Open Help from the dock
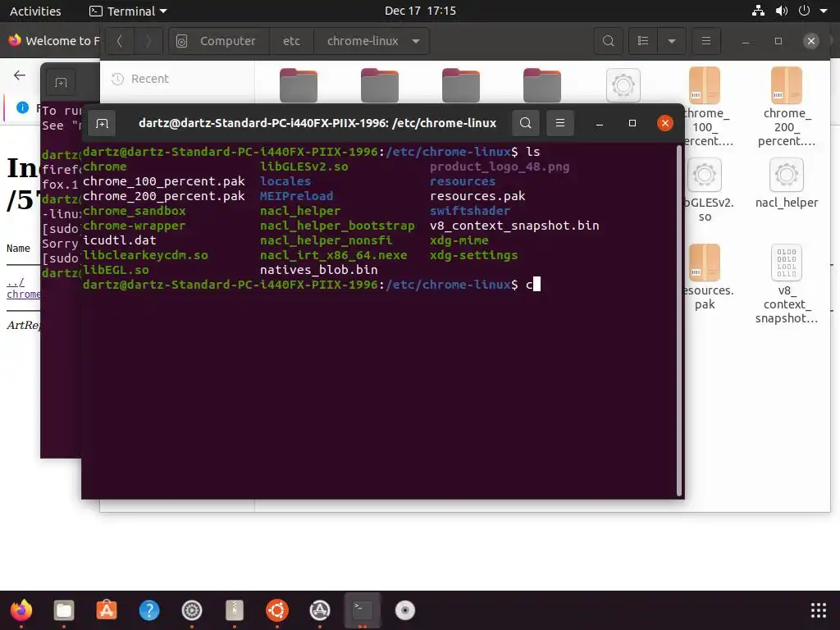The image size is (840, 630). point(149,610)
